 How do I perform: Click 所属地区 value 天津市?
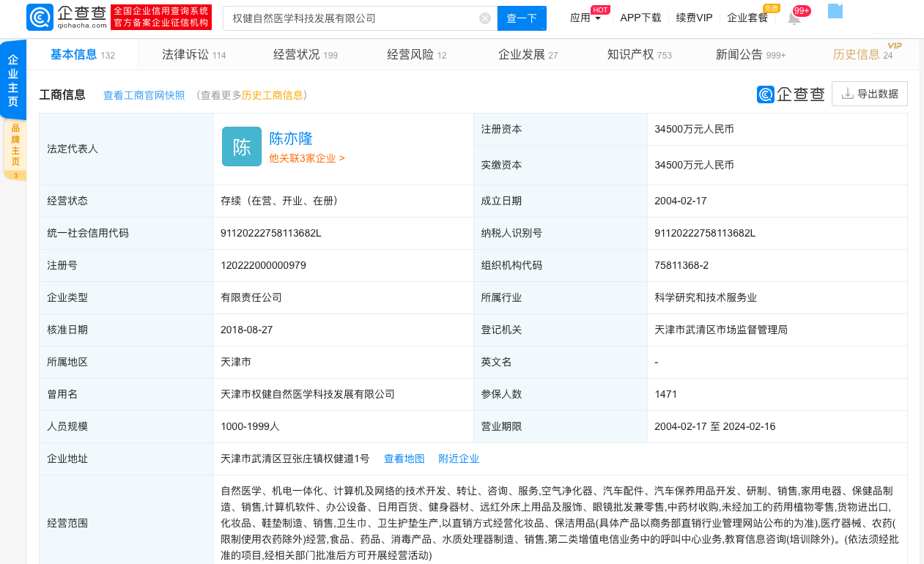[x=236, y=362]
